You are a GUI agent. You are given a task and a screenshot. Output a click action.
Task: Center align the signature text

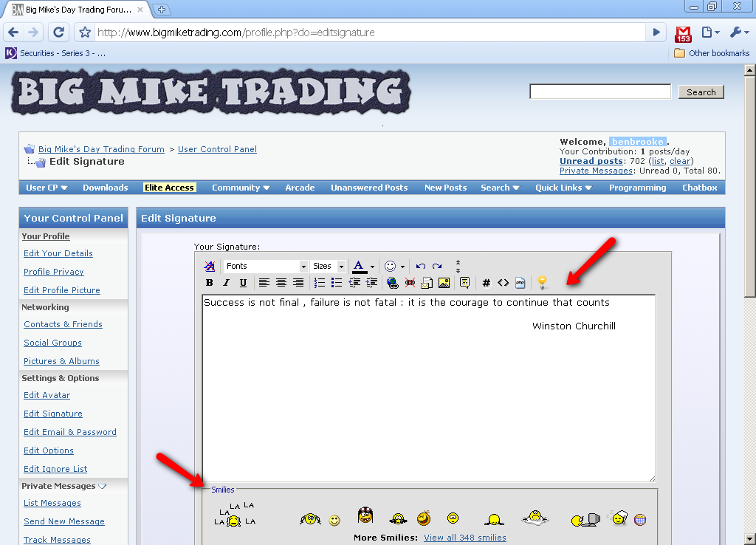point(281,283)
